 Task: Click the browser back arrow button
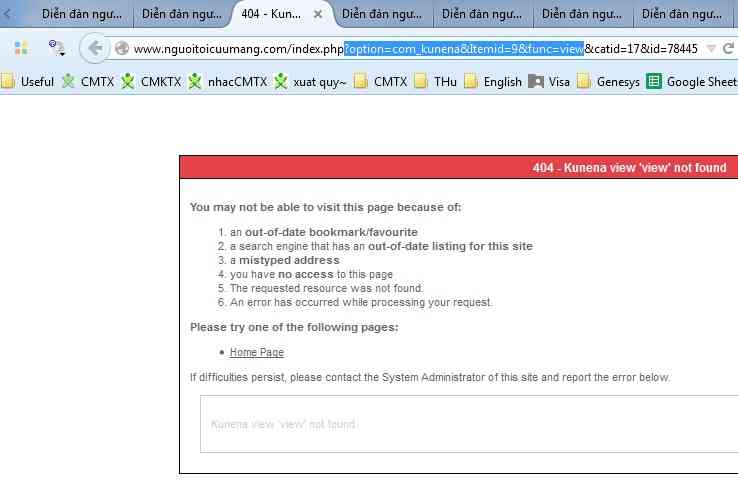(94, 48)
